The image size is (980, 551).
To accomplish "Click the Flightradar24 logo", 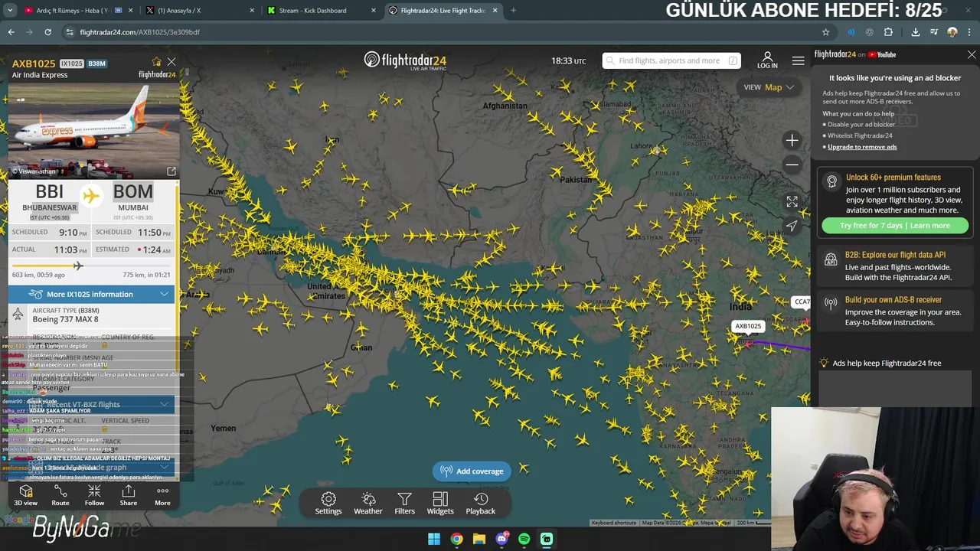I will [x=405, y=60].
